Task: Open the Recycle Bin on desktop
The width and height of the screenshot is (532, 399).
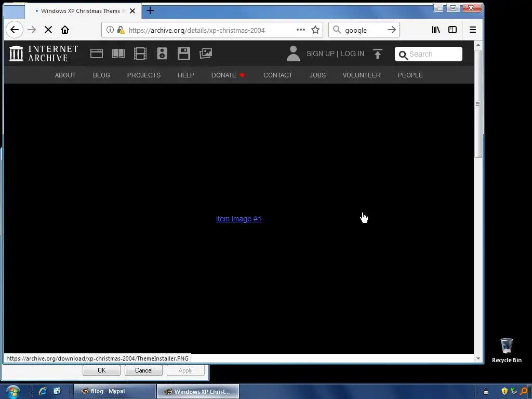Action: click(x=507, y=351)
